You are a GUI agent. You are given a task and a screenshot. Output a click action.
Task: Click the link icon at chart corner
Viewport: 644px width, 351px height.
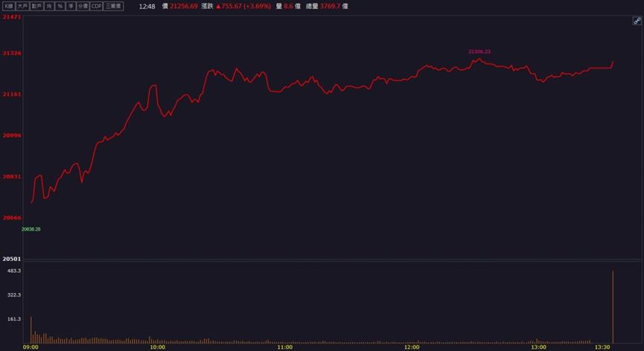637,21
